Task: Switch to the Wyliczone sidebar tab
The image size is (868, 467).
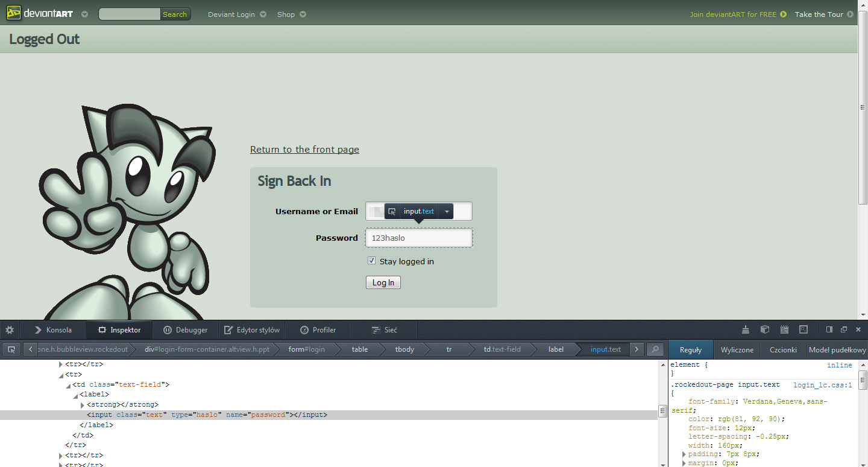Action: click(x=737, y=350)
